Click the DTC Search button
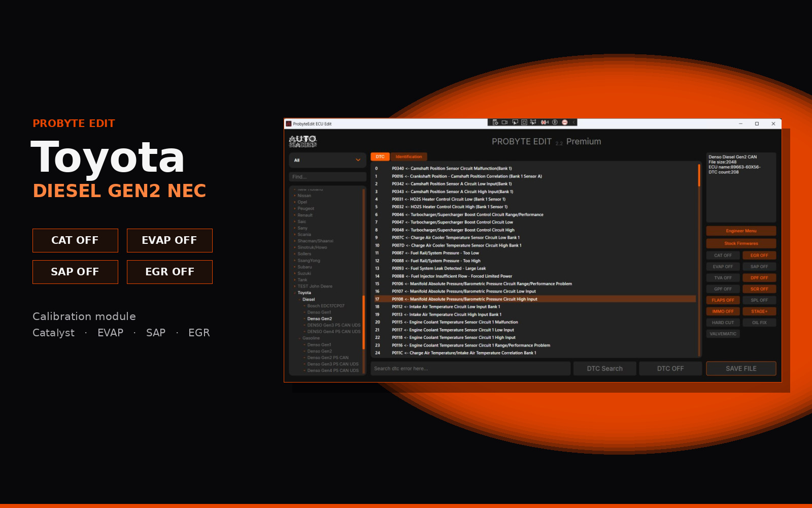 pos(604,369)
